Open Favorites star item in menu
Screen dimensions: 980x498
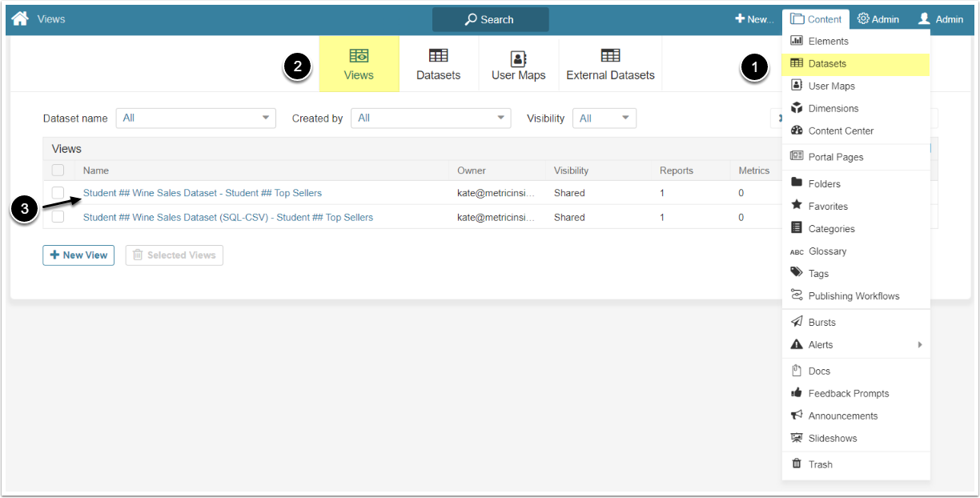(x=827, y=206)
